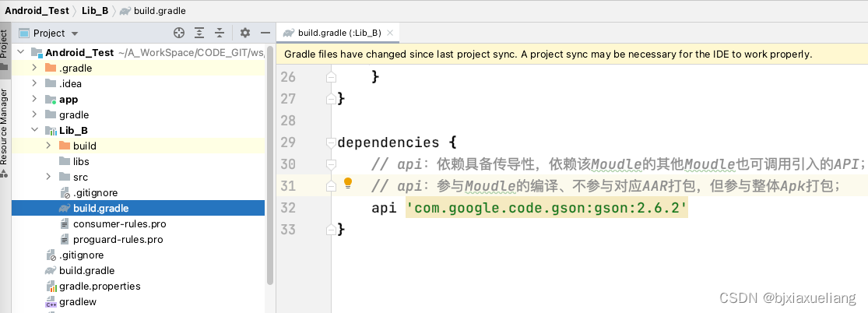Click the fold marker on line 26
868x313 pixels.
coord(331,76)
